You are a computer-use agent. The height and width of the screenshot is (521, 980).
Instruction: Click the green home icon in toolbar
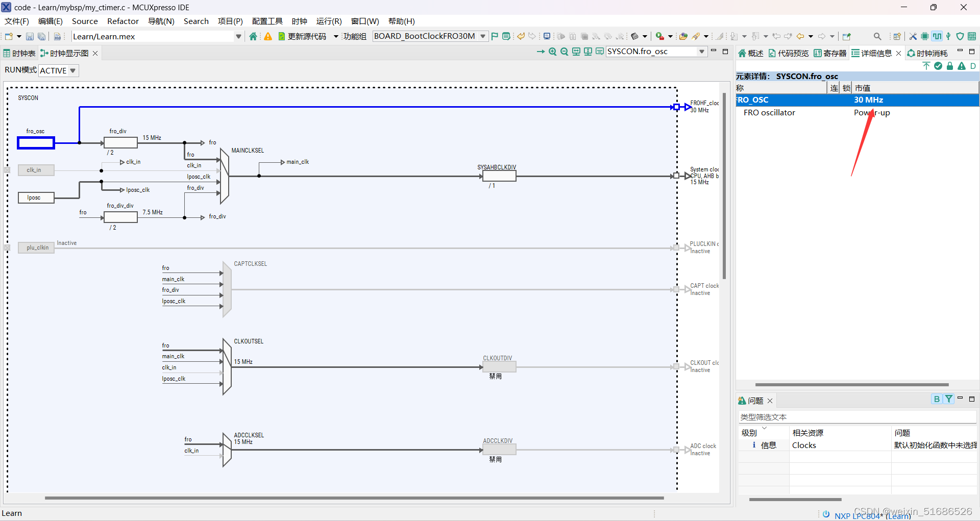[253, 36]
